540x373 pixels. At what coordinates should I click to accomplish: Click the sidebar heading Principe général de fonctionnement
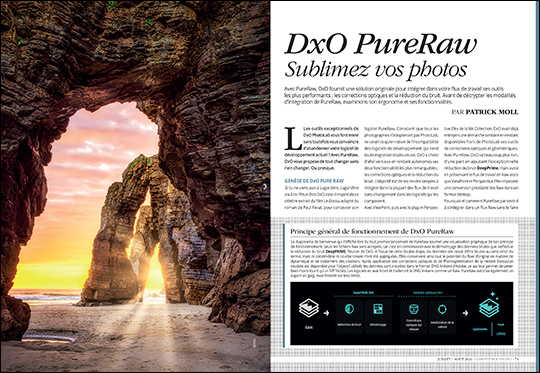[x=372, y=231]
